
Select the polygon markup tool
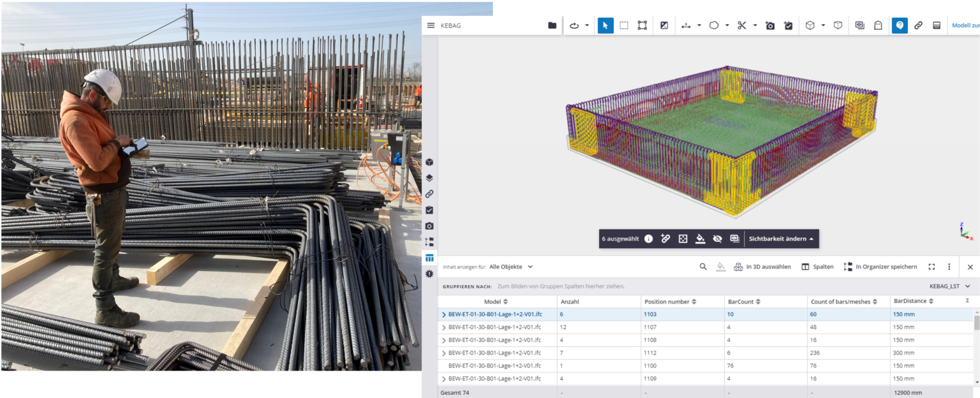click(714, 26)
